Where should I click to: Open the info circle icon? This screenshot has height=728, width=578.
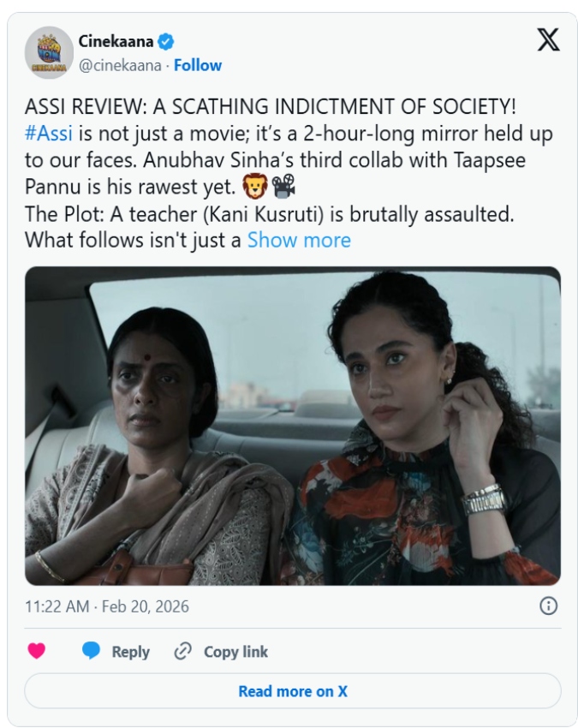pyautogui.click(x=548, y=606)
